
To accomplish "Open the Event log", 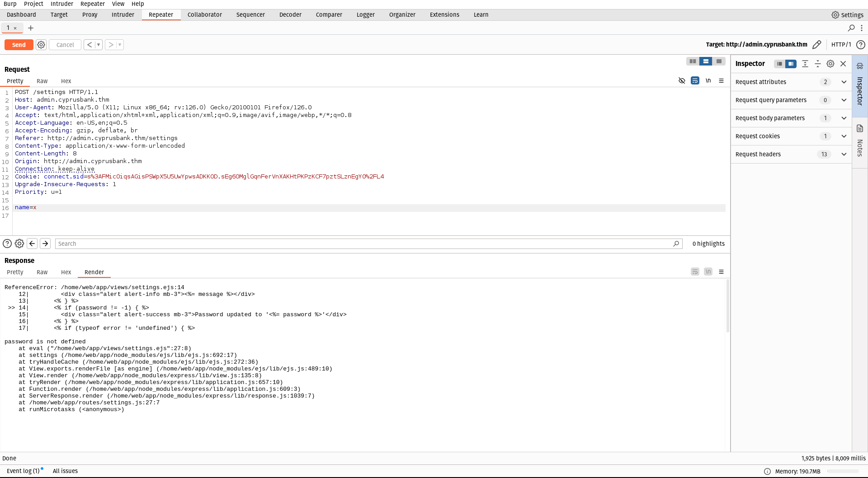I will coord(24,471).
